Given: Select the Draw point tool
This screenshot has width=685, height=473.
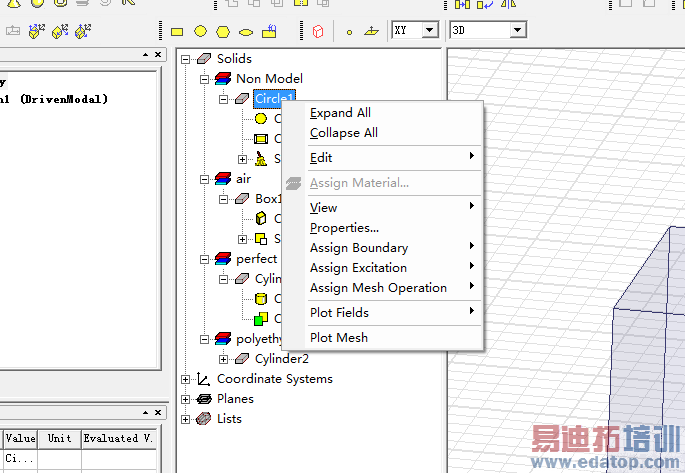Looking at the screenshot, I should (x=349, y=32).
